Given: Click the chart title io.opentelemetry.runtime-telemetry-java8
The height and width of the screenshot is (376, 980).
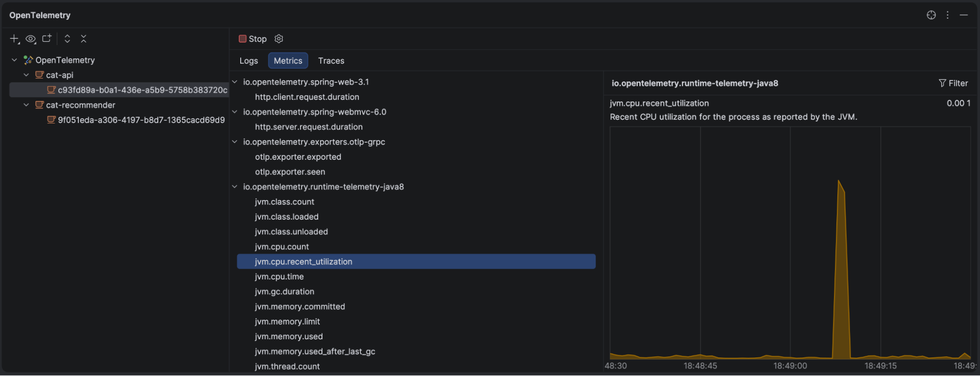Looking at the screenshot, I should point(695,83).
